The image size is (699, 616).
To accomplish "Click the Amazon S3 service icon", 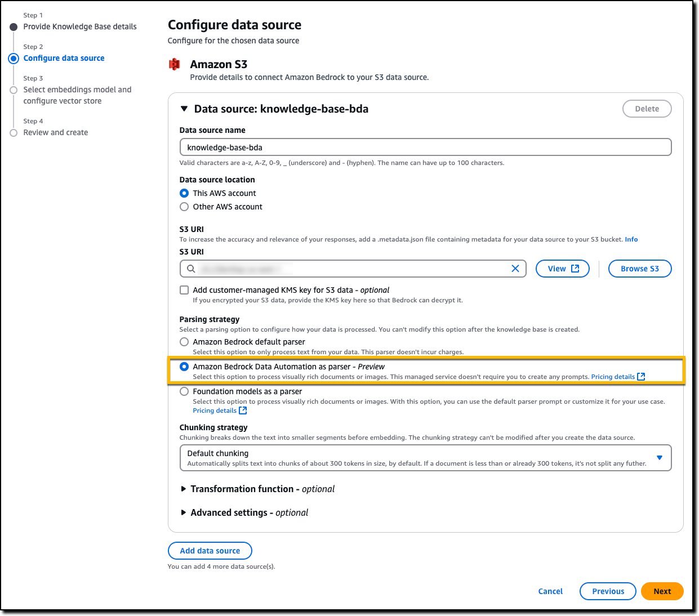I will tap(175, 64).
